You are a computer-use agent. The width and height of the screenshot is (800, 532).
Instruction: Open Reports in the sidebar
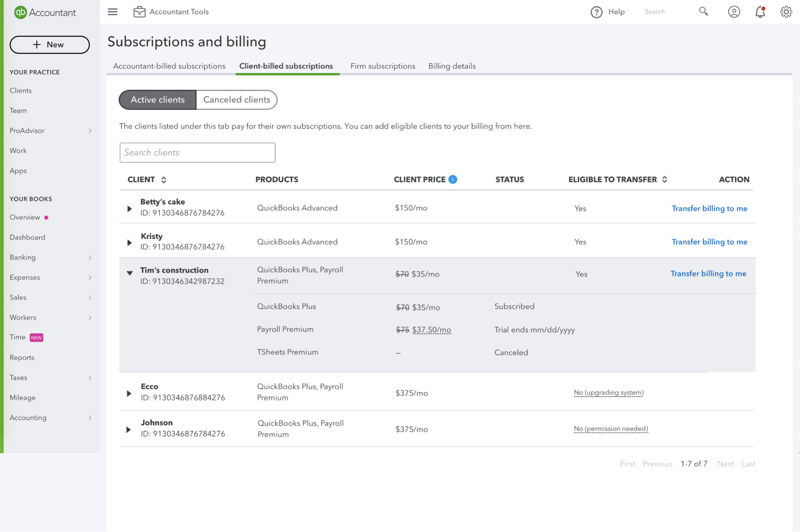[x=22, y=358]
